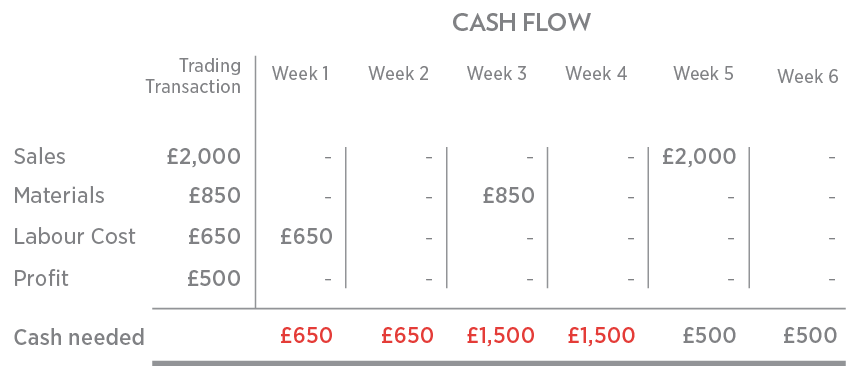861x372 pixels.
Task: Select the £2,000 Sales trading transaction value
Action: (x=204, y=157)
